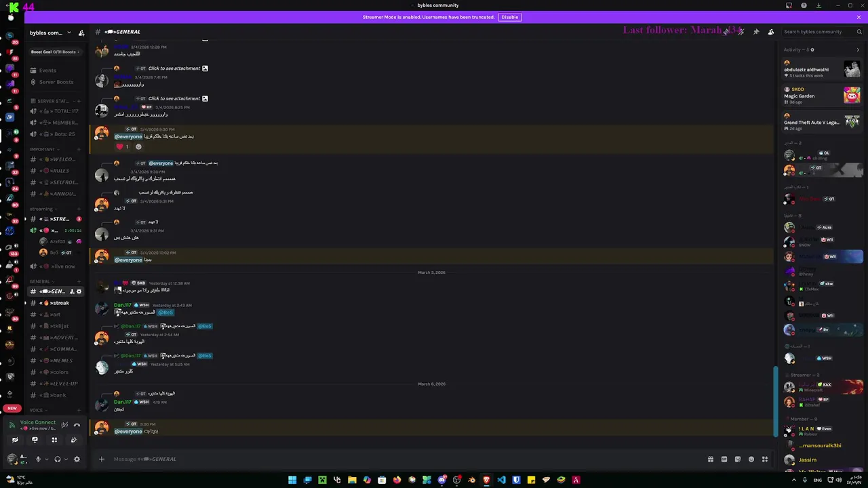Disable Streamer Mode

510,17
